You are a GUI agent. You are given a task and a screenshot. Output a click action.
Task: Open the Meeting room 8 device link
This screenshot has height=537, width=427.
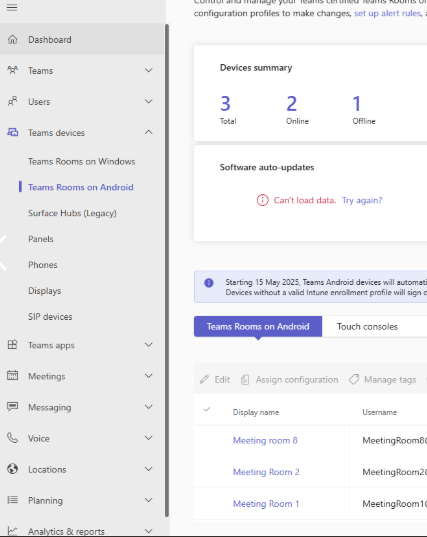tap(265, 440)
